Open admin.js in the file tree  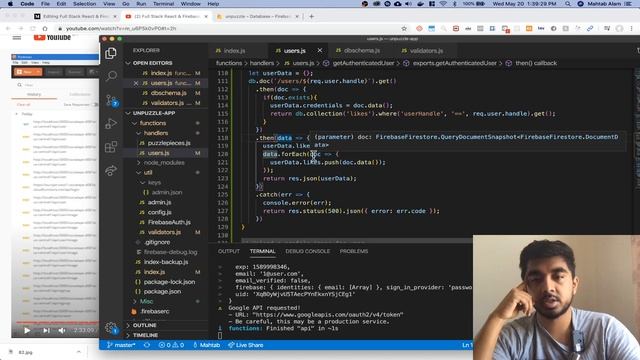(x=159, y=202)
